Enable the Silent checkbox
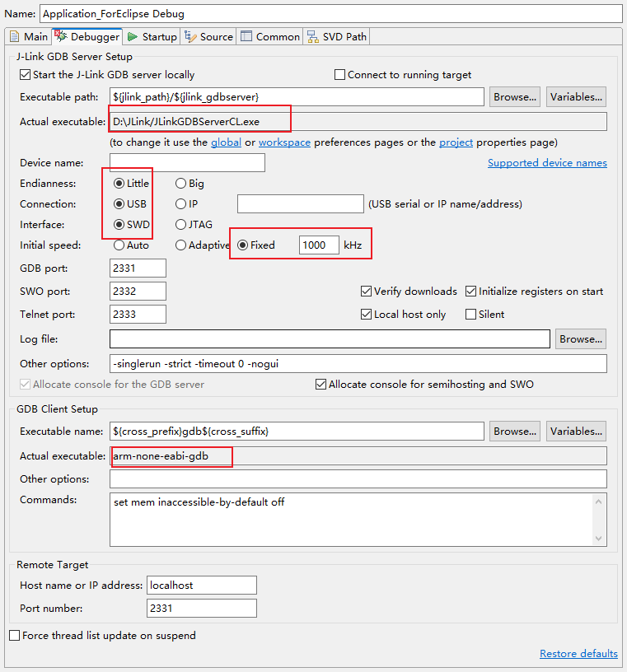The height and width of the screenshot is (672, 627). point(470,315)
